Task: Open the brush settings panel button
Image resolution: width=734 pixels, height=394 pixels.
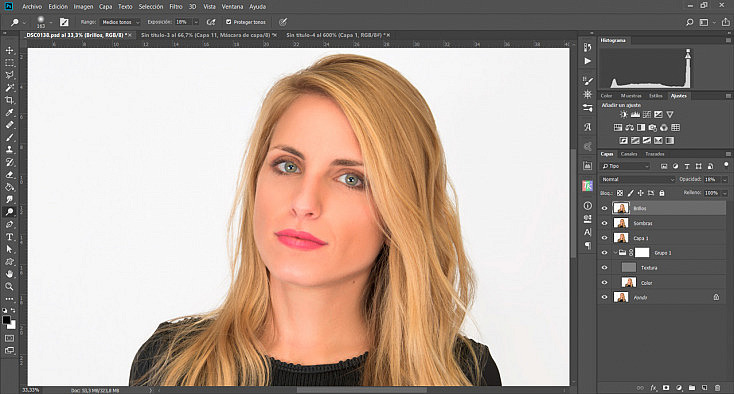Action: click(64, 22)
